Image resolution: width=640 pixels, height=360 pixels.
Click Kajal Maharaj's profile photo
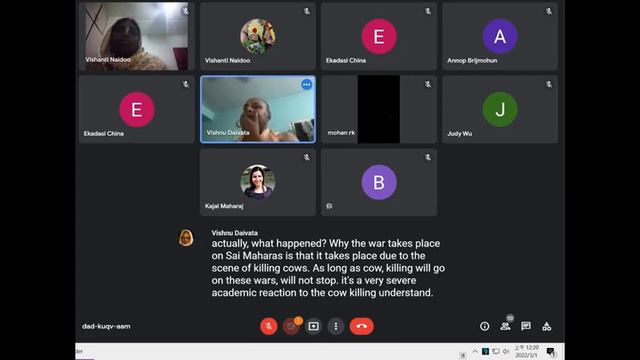pos(258,182)
